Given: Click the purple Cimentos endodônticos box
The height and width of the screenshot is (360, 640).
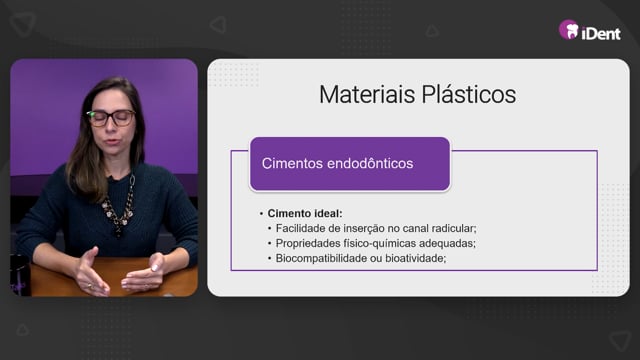Looking at the screenshot, I should [350, 164].
